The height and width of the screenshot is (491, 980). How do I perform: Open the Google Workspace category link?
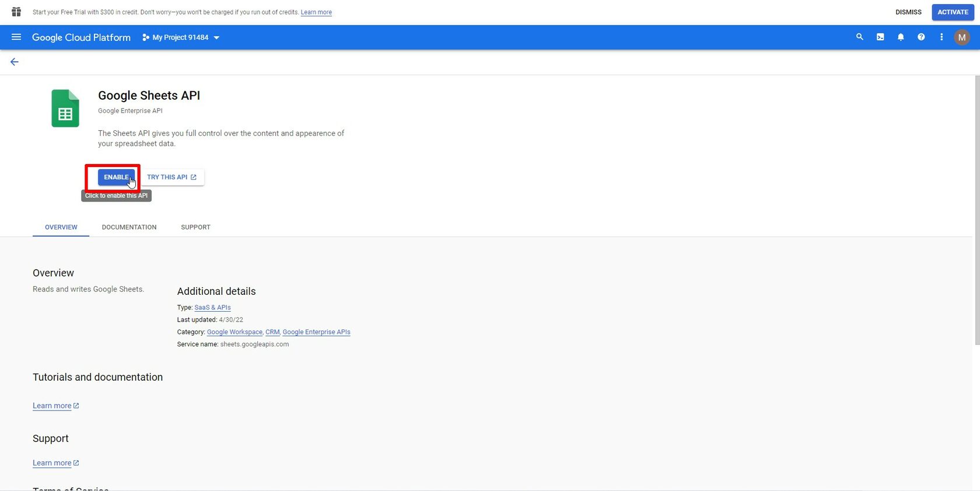235,332
